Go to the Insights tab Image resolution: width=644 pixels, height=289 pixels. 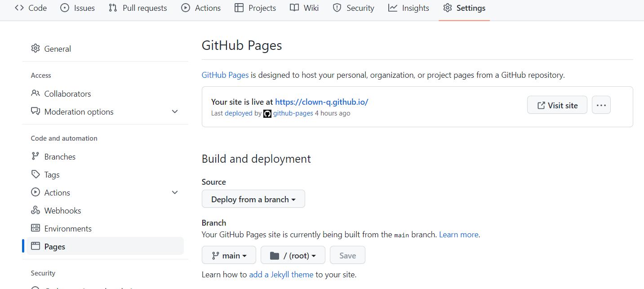coord(409,8)
